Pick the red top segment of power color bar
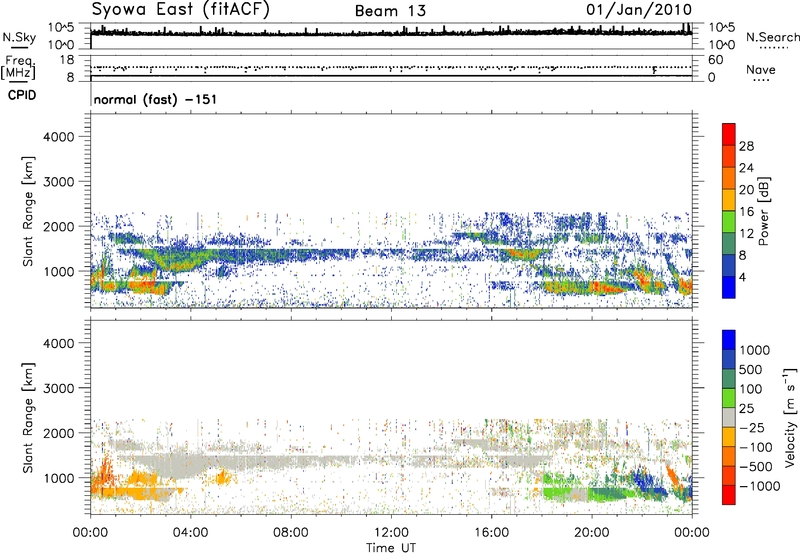Screen dimensions: 800x554 [x=729, y=135]
